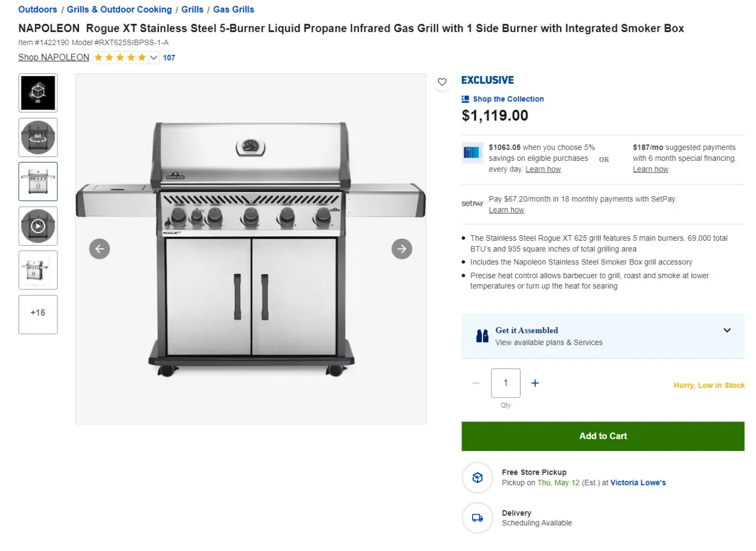Click the Free Store Pickup box icon

coord(478,477)
